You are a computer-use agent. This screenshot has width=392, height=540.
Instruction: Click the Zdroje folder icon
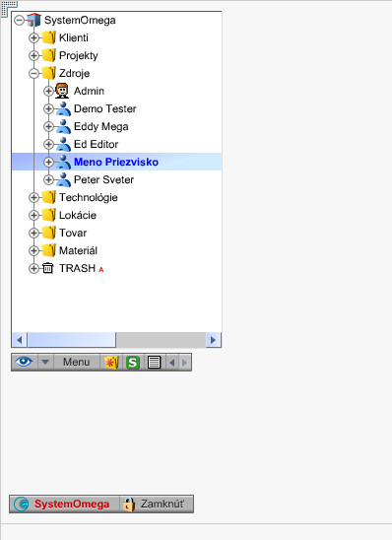coord(48,73)
